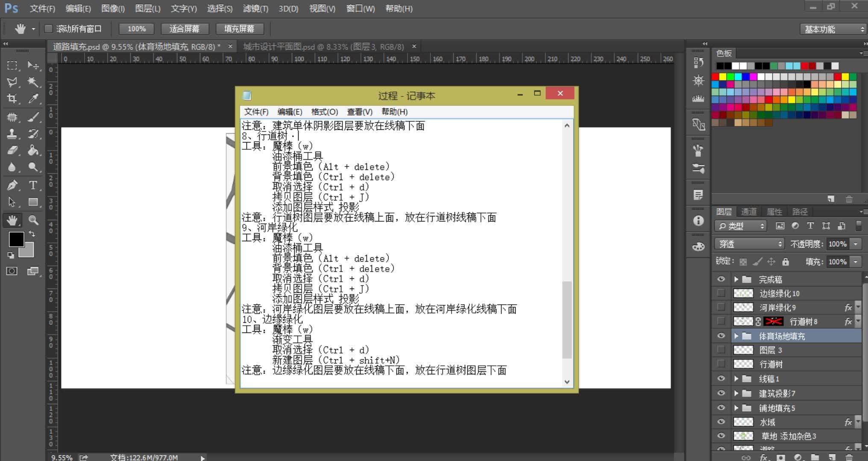Select the Polygonal Lasso tool

click(x=12, y=82)
